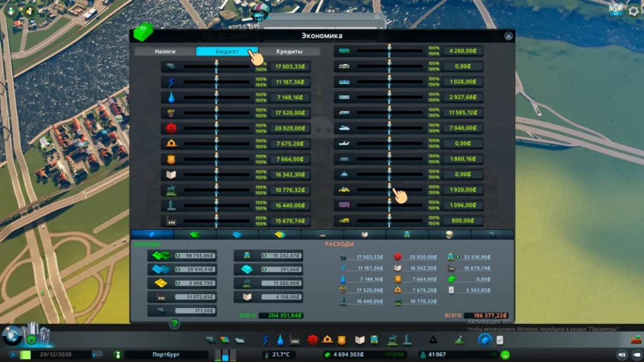Select the yellow office strip tab

(x=280, y=235)
